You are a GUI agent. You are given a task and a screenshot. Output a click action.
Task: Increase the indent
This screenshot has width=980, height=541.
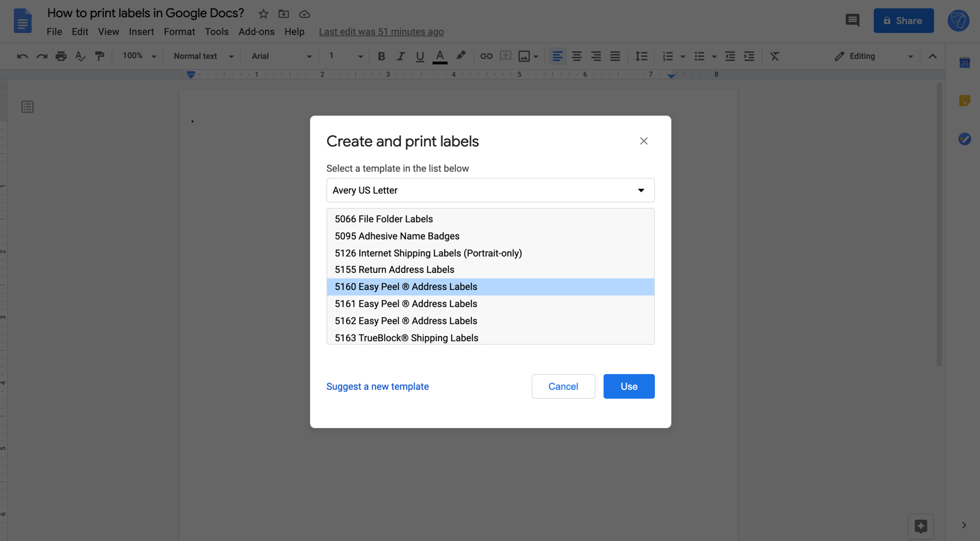click(x=749, y=56)
